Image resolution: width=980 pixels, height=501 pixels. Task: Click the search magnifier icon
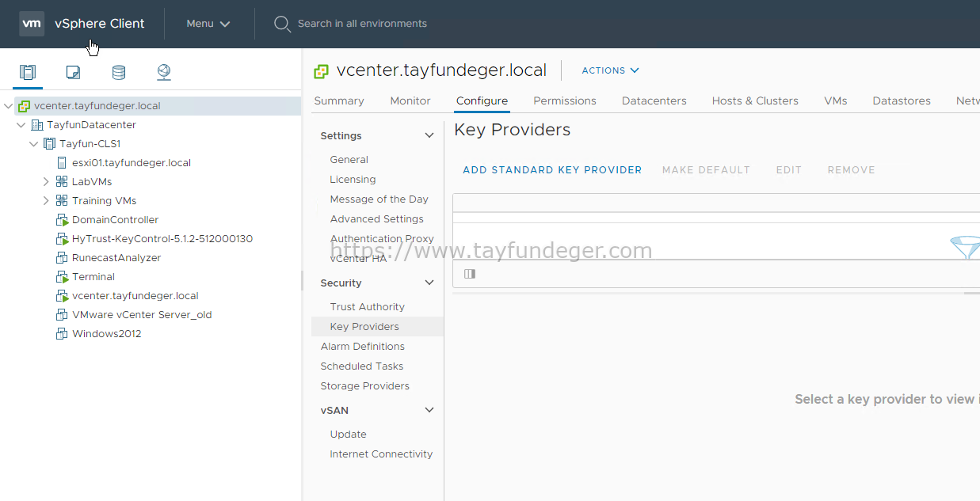282,24
